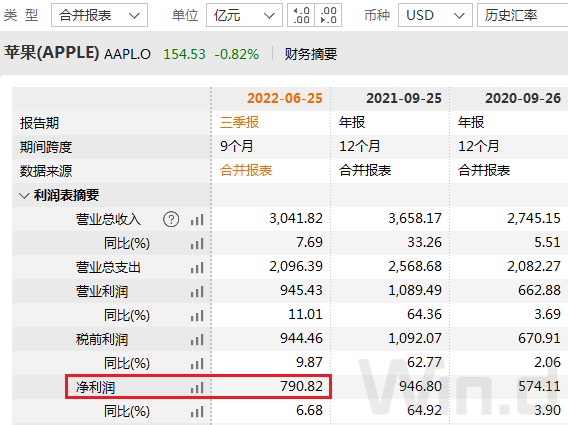Open the 合并报表 type dropdown
Image resolution: width=568 pixels, height=425 pixels.
(99, 15)
